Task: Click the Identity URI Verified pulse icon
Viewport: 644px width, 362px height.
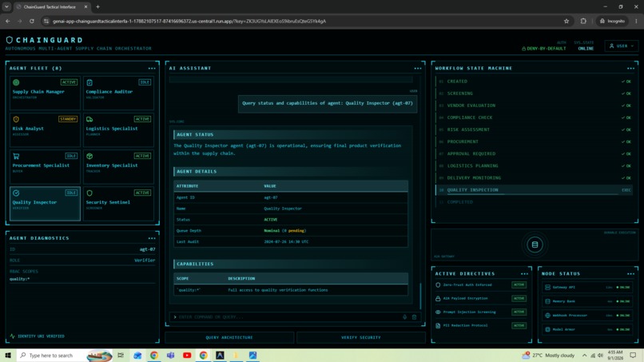Action: 12,336
